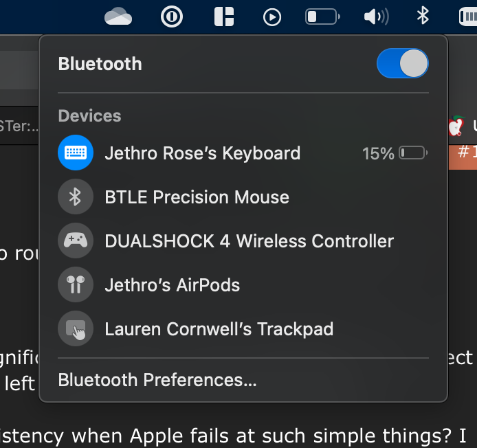
Task: Select Jethro Rose's Keyboard device
Action: click(202, 153)
